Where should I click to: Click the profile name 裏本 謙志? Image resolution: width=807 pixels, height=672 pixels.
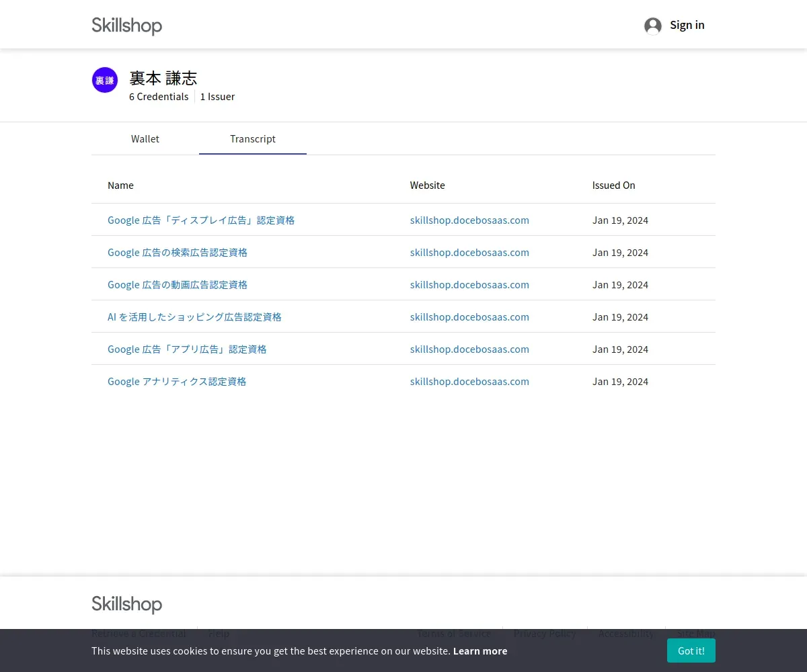pyautogui.click(x=163, y=78)
